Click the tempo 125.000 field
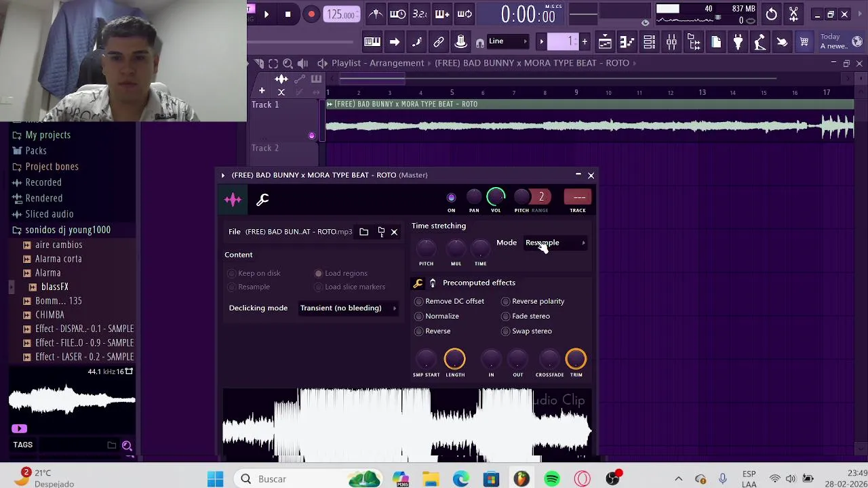 (341, 14)
